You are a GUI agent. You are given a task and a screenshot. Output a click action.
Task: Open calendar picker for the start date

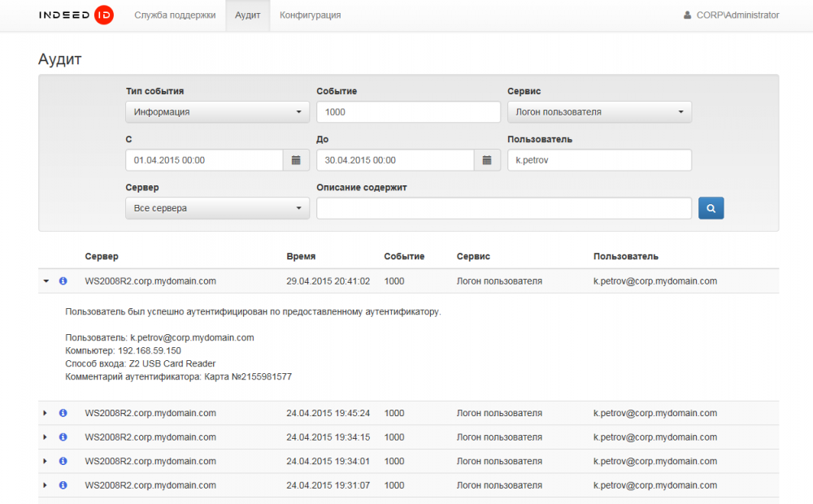(296, 160)
